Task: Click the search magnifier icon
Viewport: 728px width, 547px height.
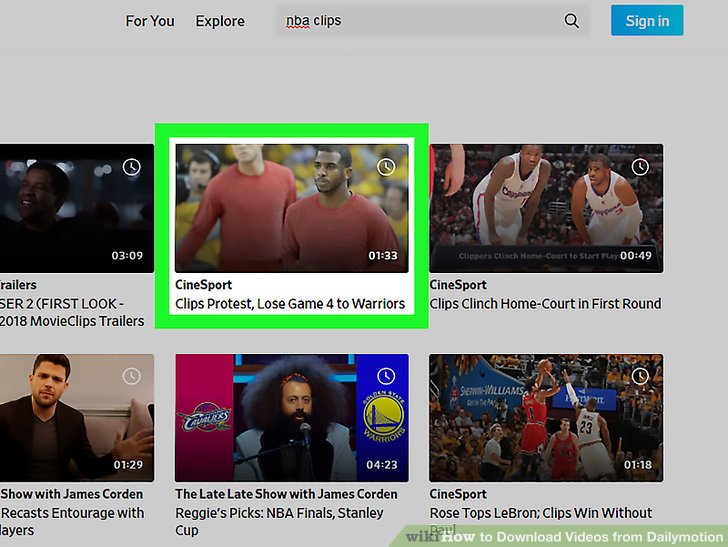Action: point(572,21)
